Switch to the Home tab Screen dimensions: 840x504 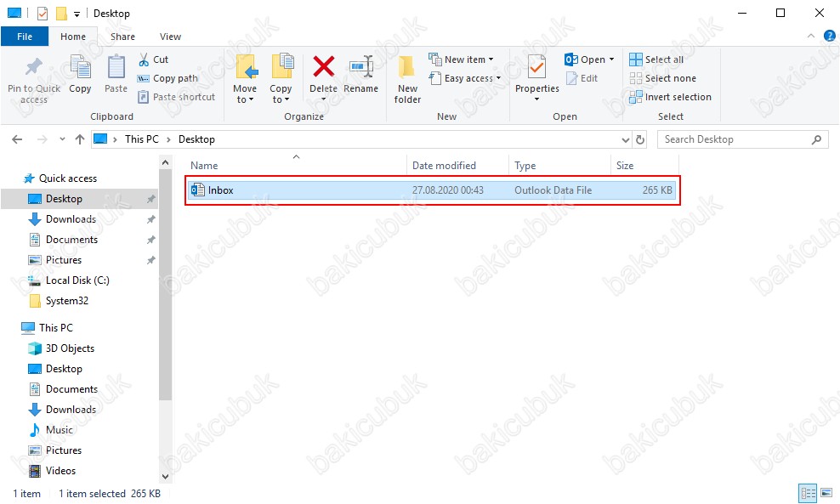73,37
